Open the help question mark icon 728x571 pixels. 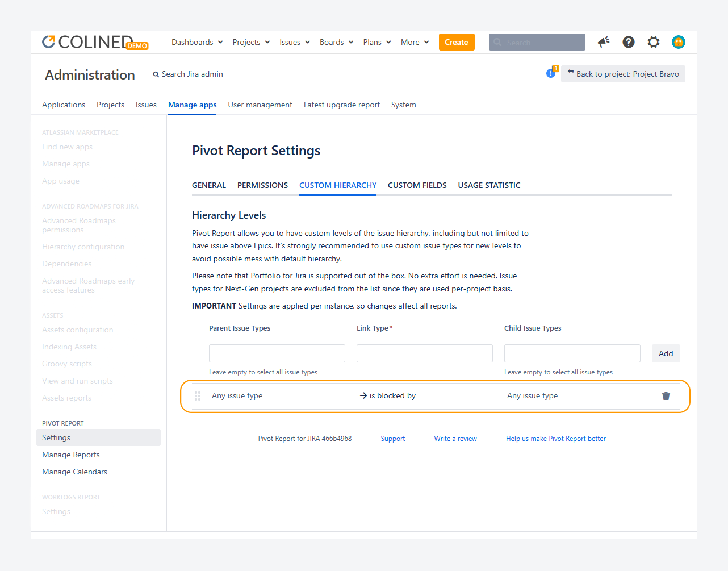(629, 42)
